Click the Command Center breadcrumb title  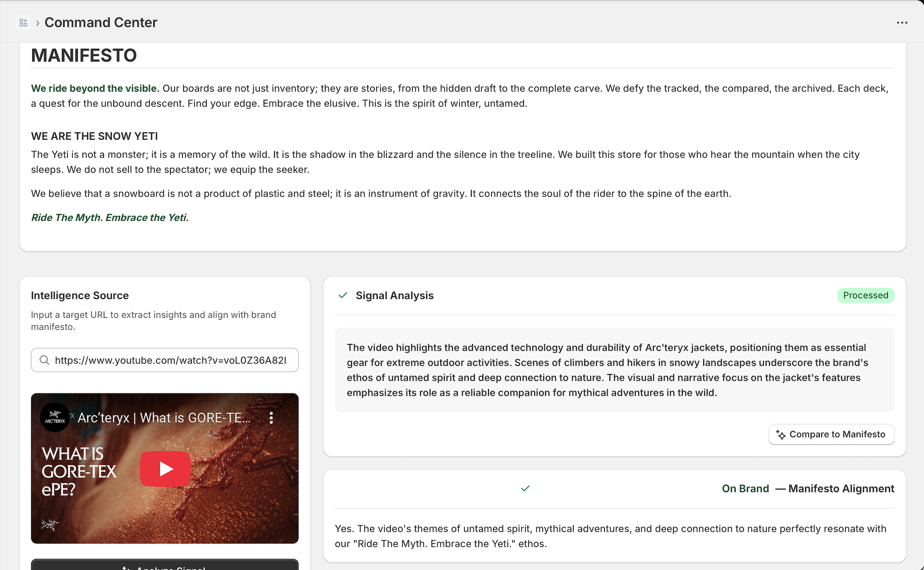101,23
